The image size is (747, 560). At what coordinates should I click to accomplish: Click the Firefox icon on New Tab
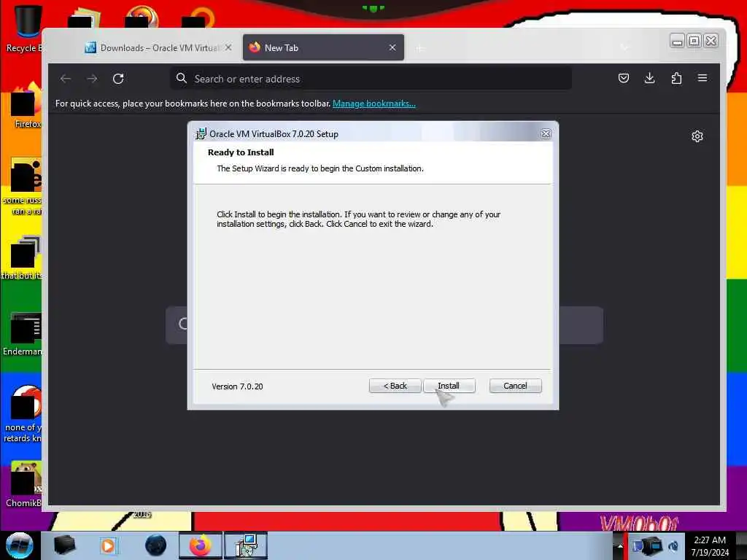pos(255,47)
